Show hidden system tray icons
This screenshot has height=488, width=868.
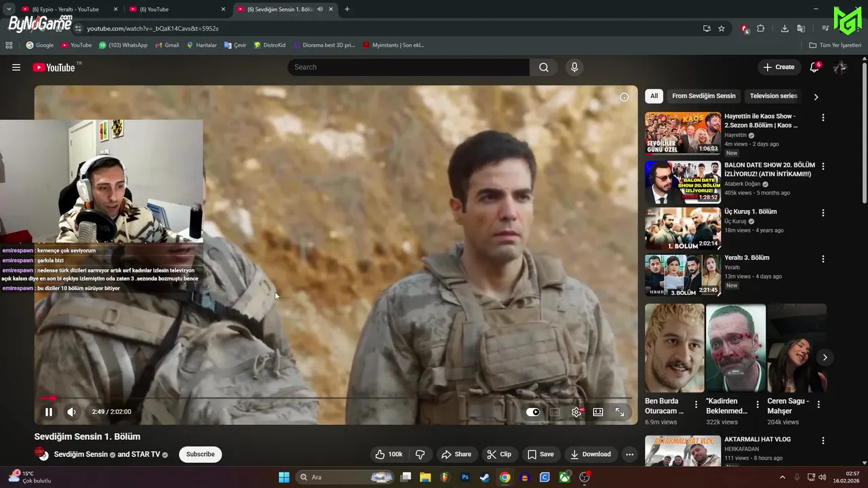(x=782, y=477)
